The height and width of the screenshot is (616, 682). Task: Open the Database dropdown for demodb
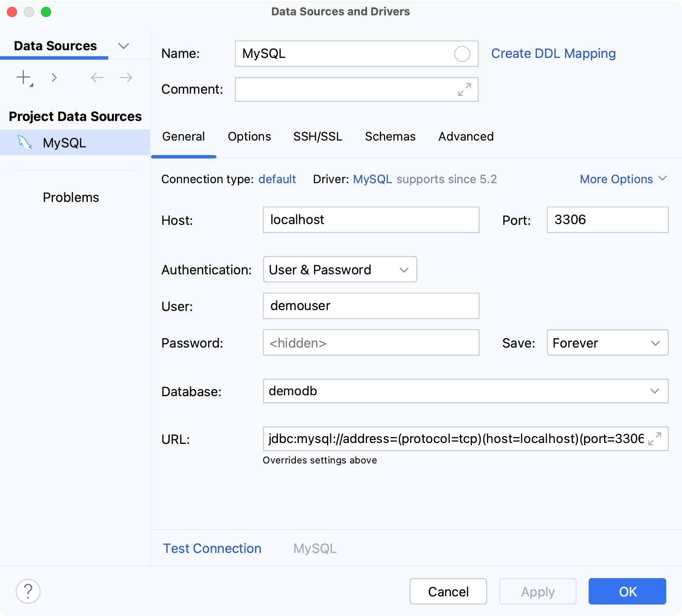655,391
